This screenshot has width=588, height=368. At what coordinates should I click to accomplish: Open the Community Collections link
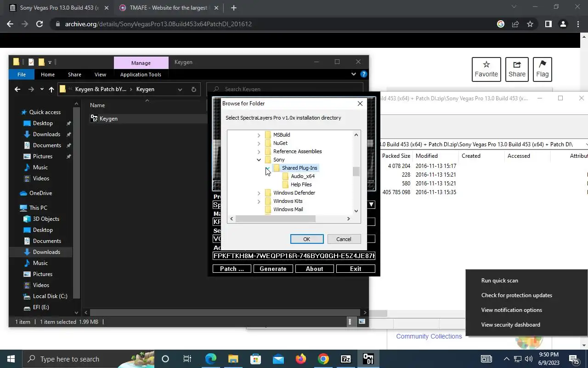(x=429, y=336)
